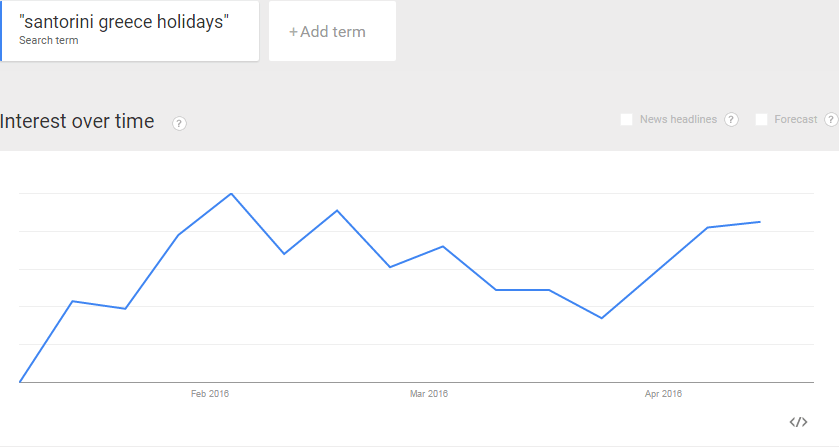
Task: Click the highest peak on the trend line
Action: coord(231,193)
